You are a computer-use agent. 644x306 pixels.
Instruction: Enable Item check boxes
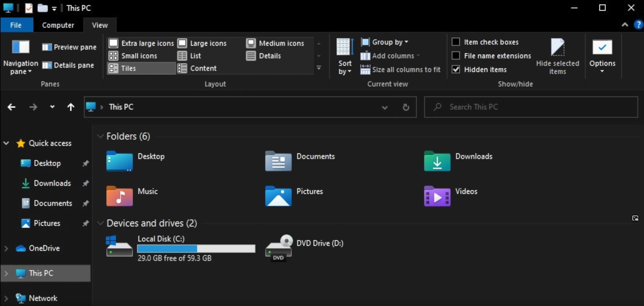(456, 42)
